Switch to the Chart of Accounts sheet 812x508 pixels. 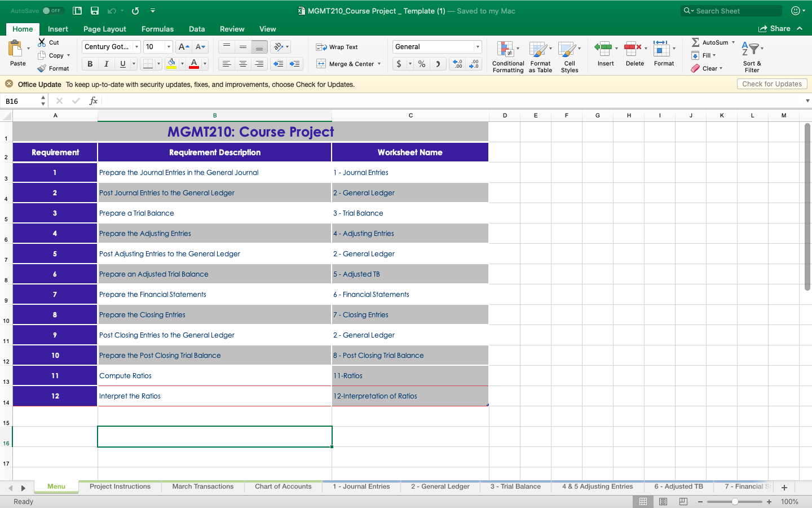(x=283, y=487)
